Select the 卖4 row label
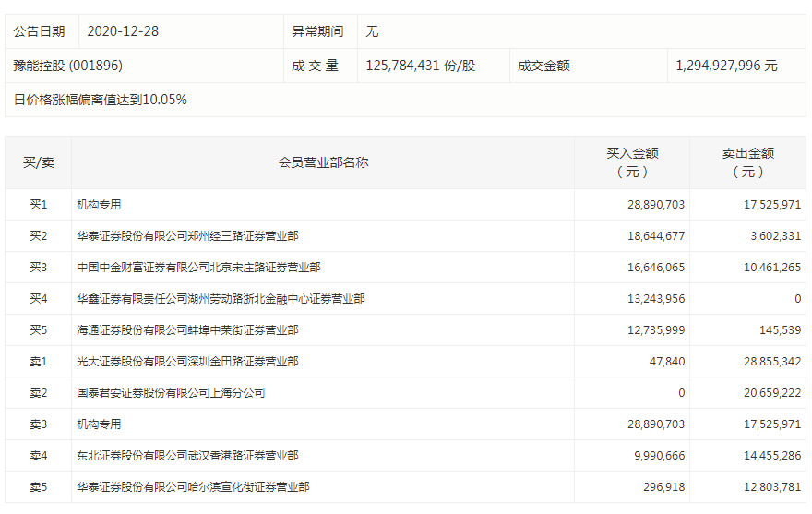812x514 pixels. [x=39, y=456]
